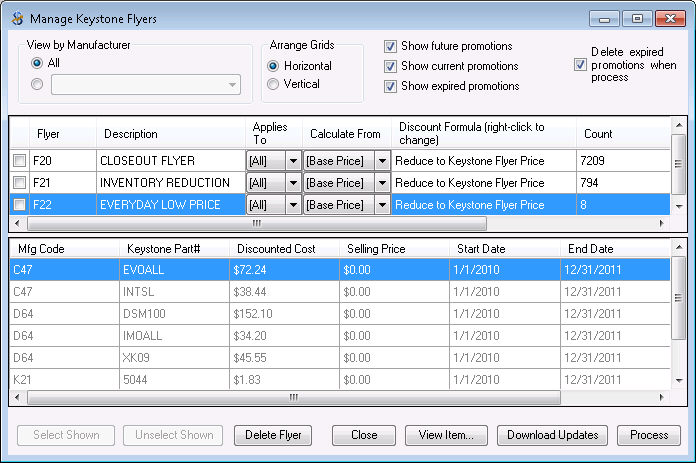Toggle Delete expired promotions when process
The height and width of the screenshot is (463, 696).
581,65
